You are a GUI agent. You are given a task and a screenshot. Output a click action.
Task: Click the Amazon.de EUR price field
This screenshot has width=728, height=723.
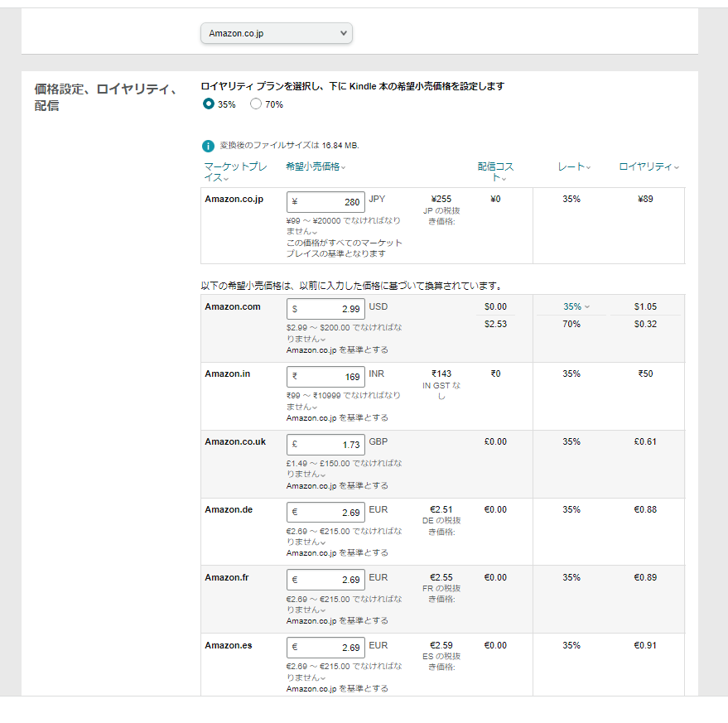tap(326, 512)
